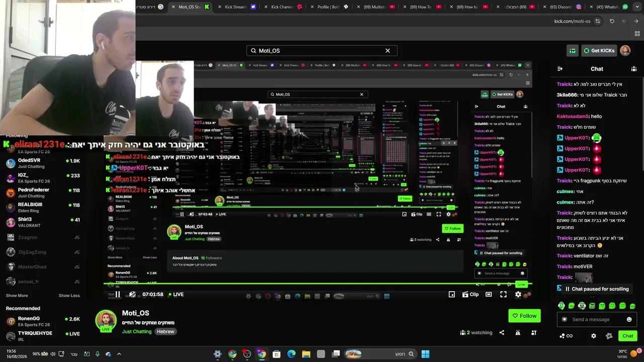This screenshot has height=362, width=644.
Task: Click the kick.com/moti-os address bar
Action: (572, 21)
